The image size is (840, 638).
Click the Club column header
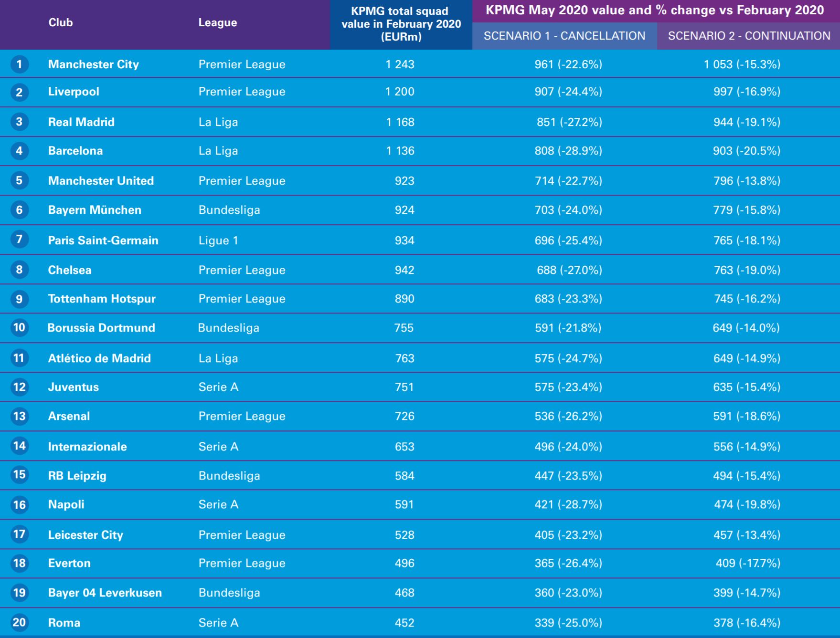(61, 22)
